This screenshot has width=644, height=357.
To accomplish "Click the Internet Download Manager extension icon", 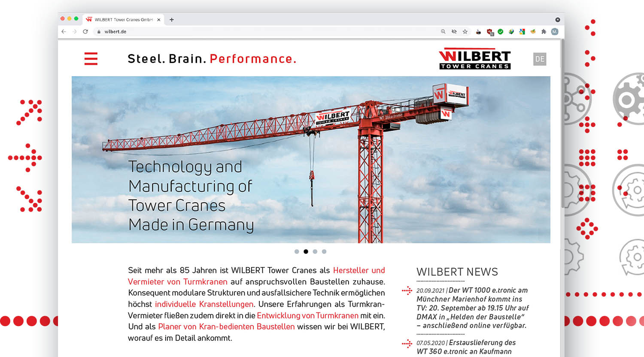I will tap(512, 31).
